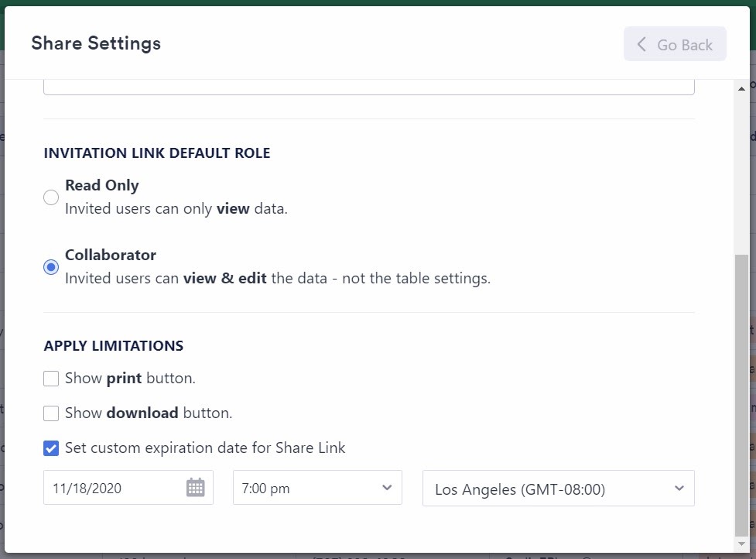
Task: Open the 7:00 pm time dropdown
Action: [x=317, y=488]
